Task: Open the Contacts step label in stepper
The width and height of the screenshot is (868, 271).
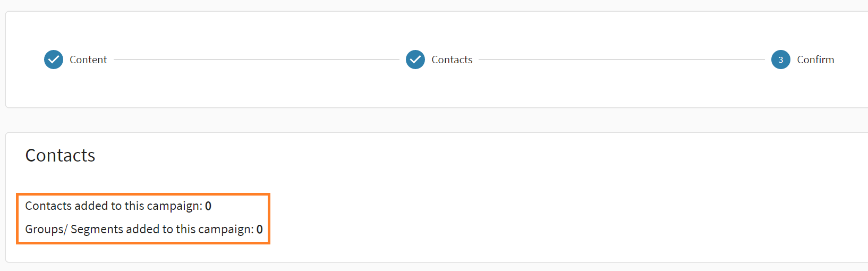Action: 452,60
